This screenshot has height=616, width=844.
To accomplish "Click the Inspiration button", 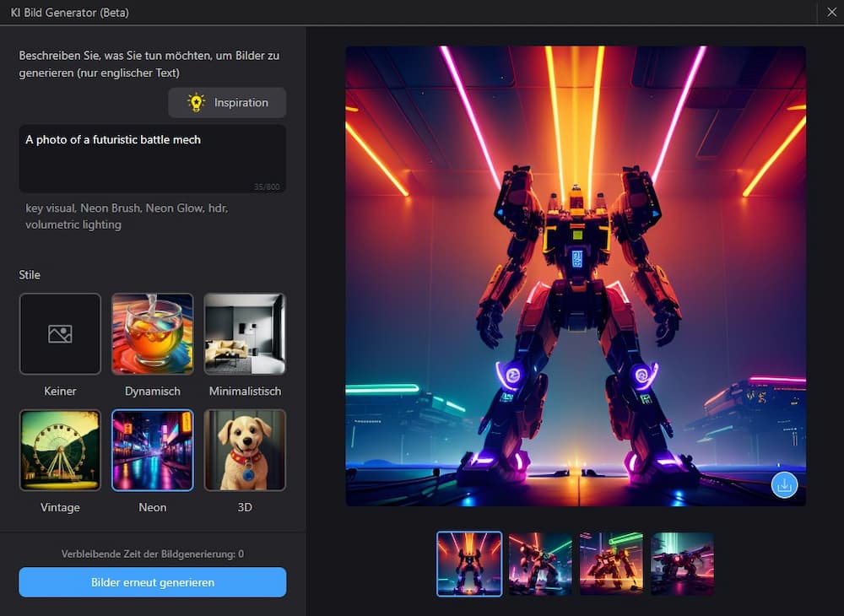I will click(x=226, y=102).
